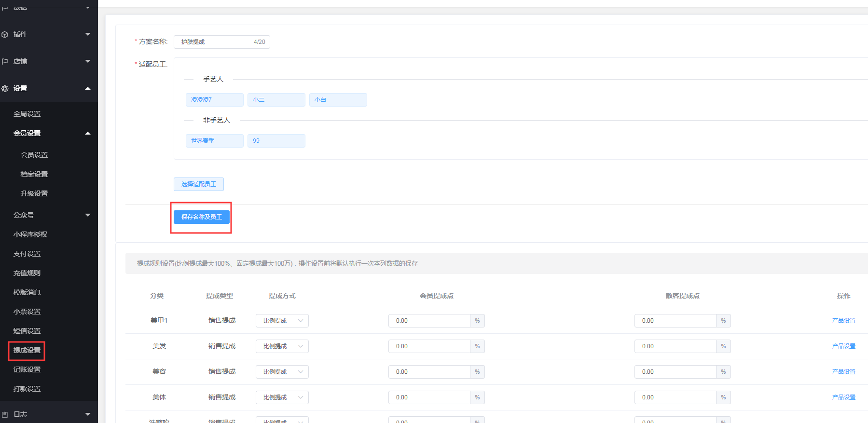Click the 小二 employee tag

click(276, 100)
